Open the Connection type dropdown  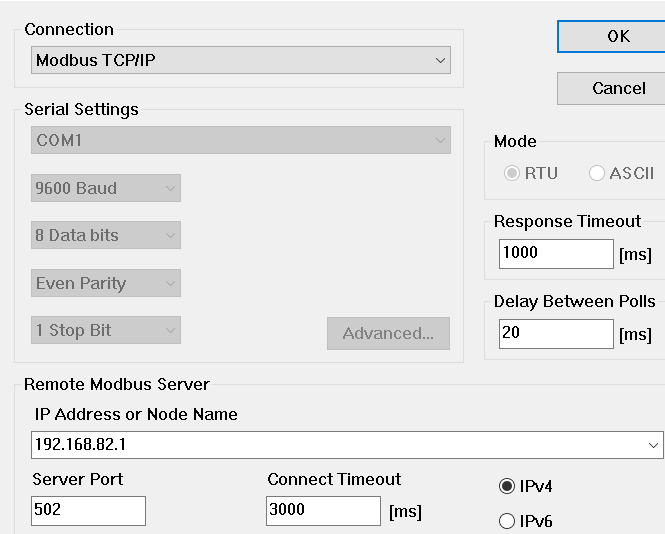240,60
